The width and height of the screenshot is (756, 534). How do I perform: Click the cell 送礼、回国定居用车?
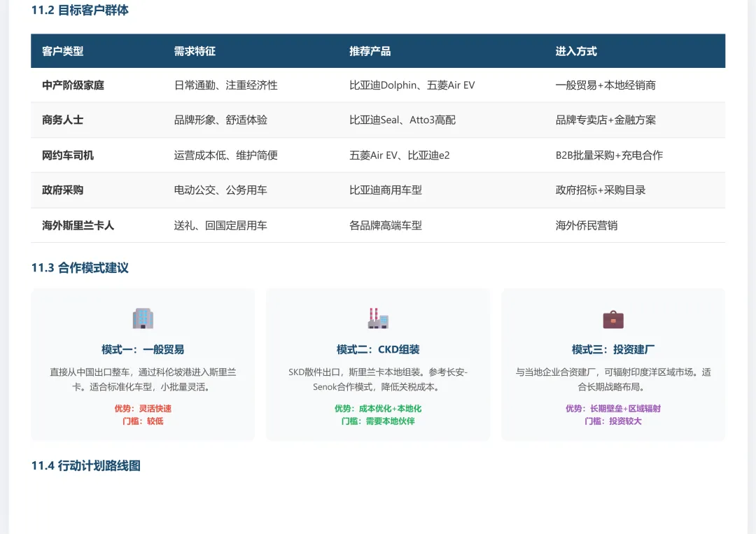tap(220, 225)
